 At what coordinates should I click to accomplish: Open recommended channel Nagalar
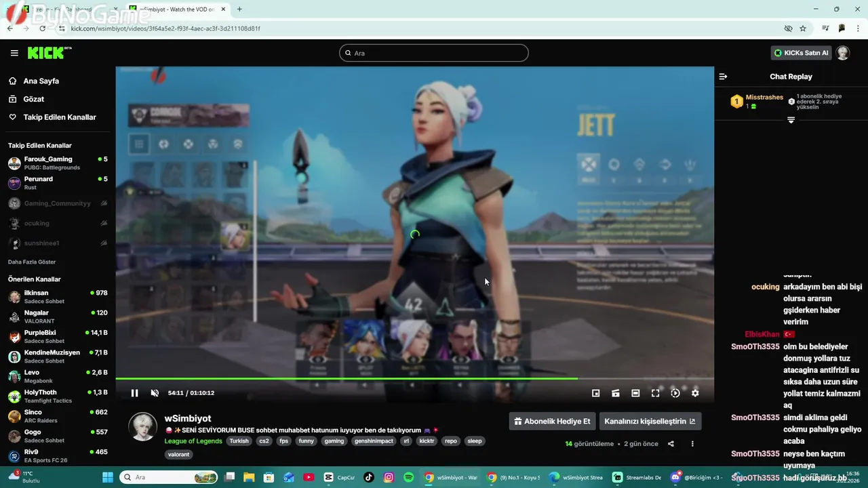click(58, 317)
